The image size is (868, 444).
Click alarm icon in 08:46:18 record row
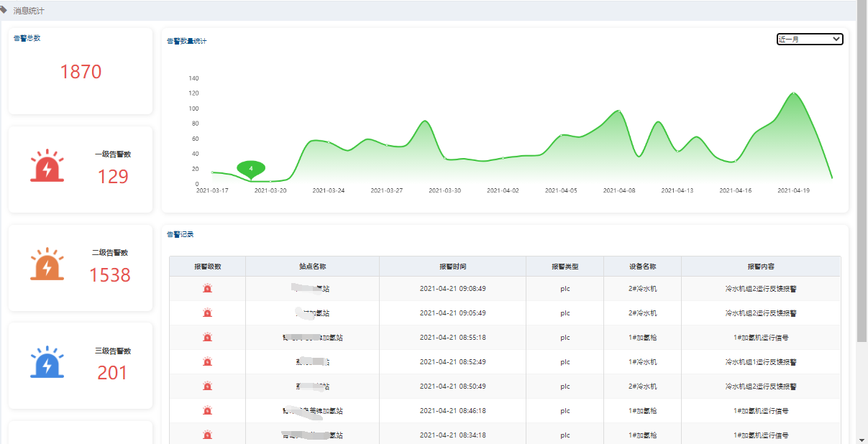point(207,411)
